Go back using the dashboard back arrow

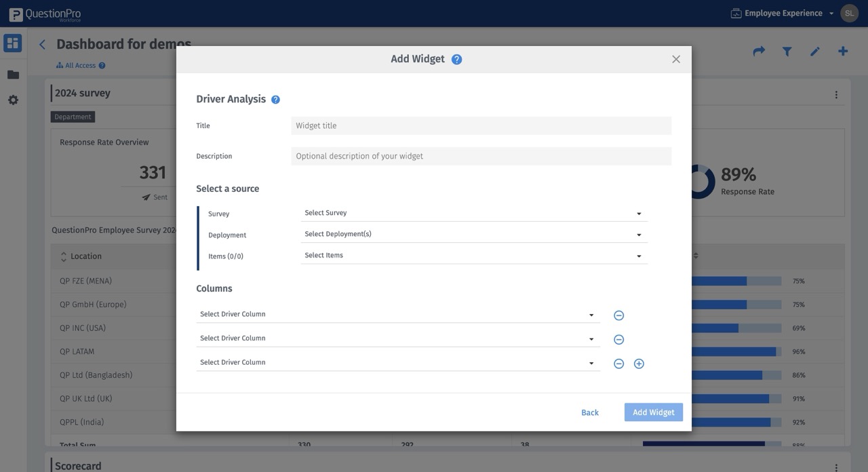point(42,45)
